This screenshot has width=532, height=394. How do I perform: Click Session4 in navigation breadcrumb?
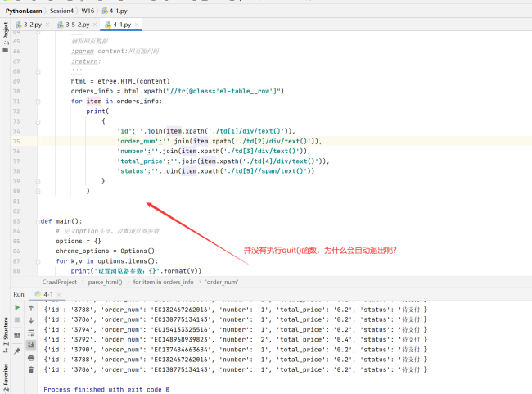(x=61, y=11)
